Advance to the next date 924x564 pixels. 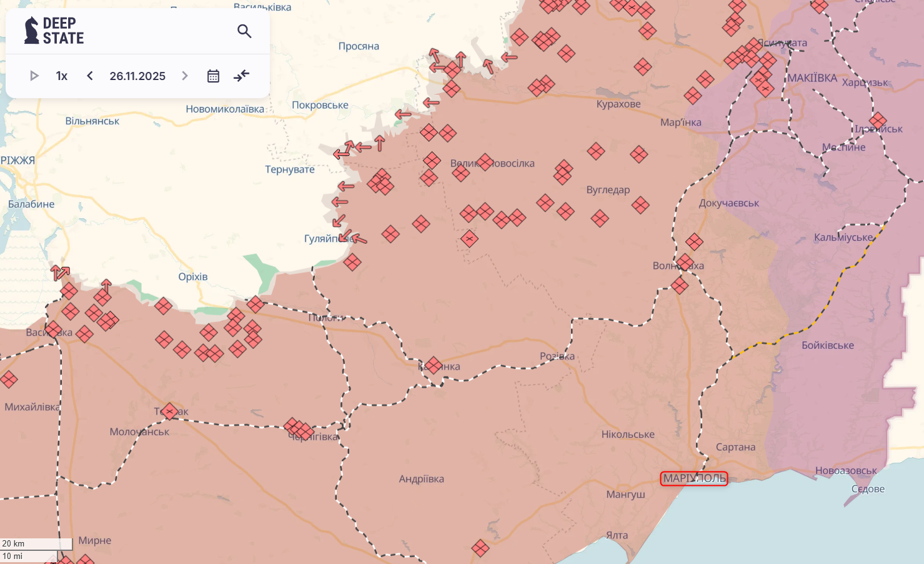[185, 76]
